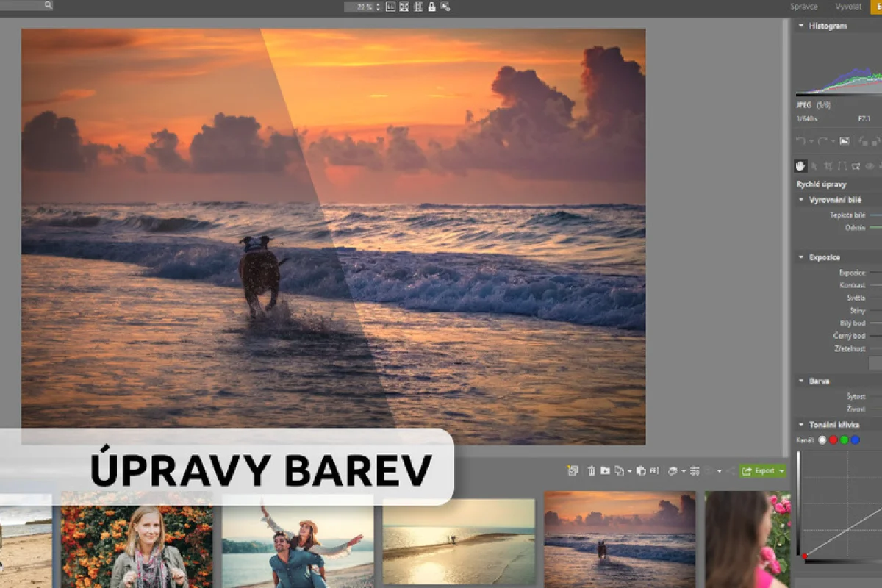The height and width of the screenshot is (588, 882).
Task: Click the Rychlé úpravy heading
Action: (821, 184)
